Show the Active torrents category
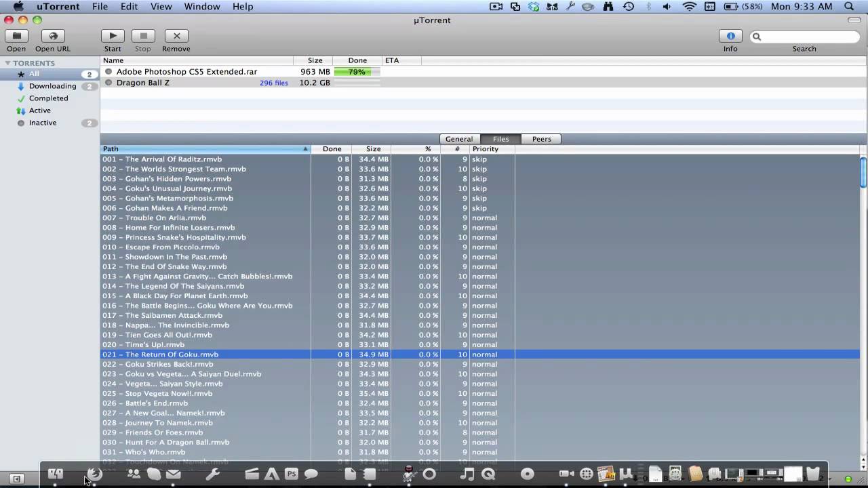 pyautogui.click(x=50, y=110)
